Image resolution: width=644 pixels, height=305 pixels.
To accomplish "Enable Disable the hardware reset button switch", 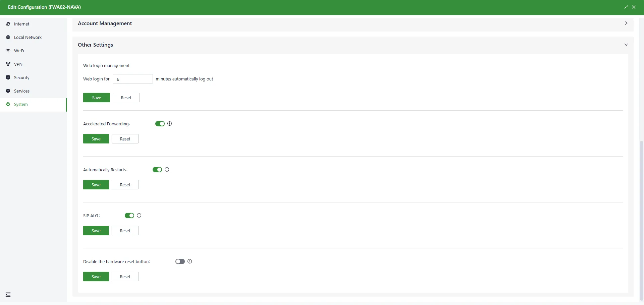I will point(180,261).
